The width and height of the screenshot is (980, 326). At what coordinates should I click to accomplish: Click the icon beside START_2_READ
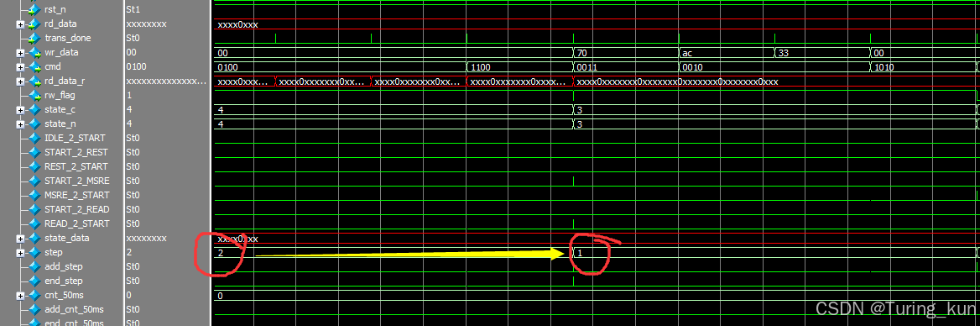(34, 209)
